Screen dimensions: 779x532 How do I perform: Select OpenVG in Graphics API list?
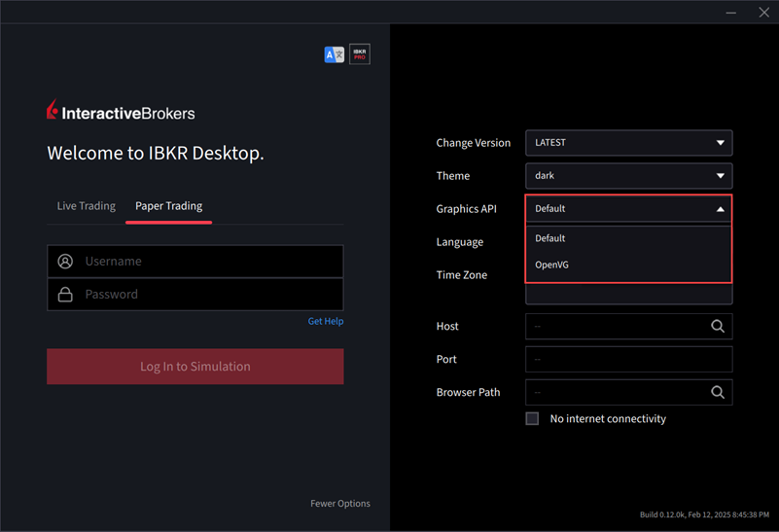[x=628, y=265]
